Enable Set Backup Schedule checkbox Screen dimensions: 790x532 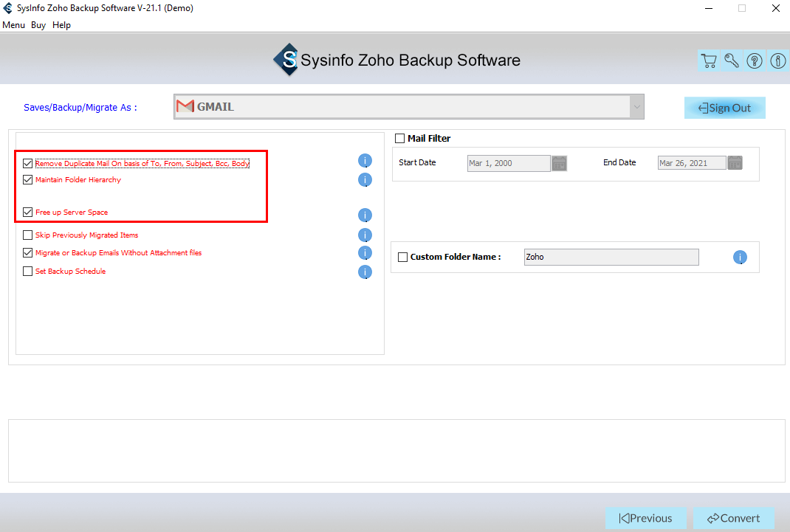pos(28,272)
